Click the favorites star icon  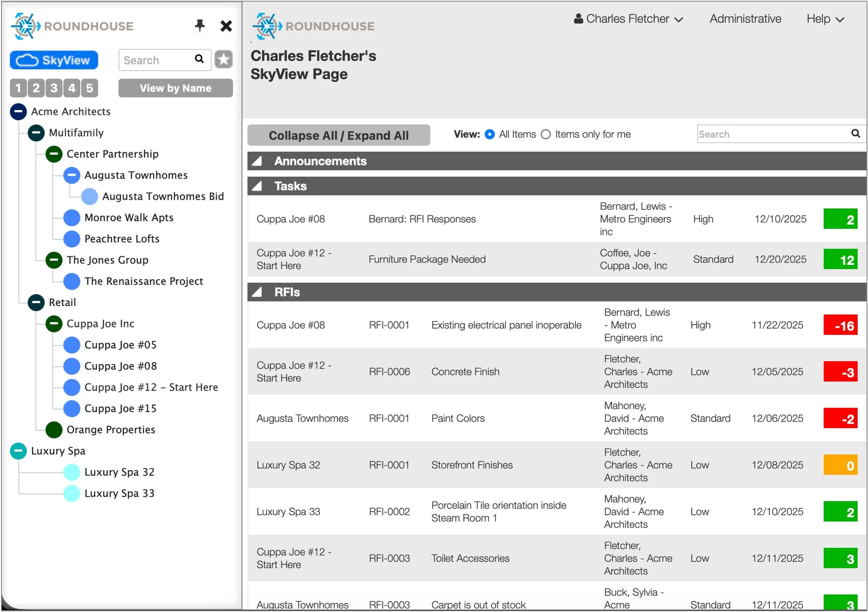(223, 60)
